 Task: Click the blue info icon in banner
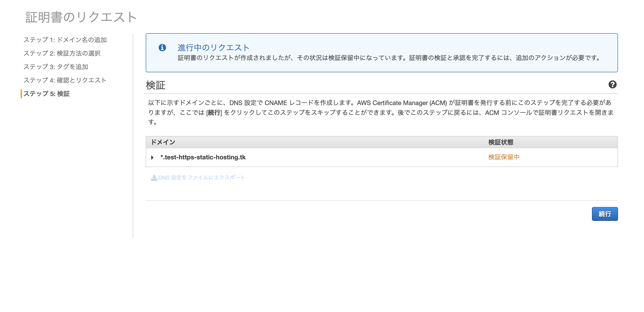tap(162, 48)
